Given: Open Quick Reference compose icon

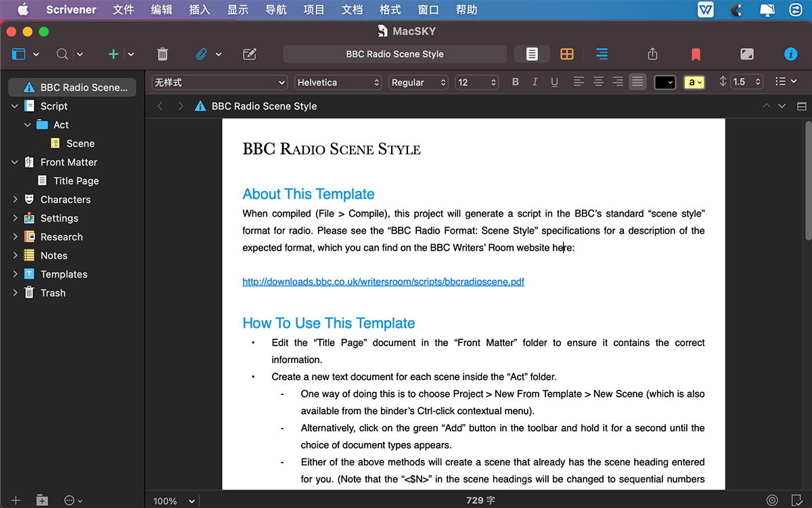Looking at the screenshot, I should [250, 54].
